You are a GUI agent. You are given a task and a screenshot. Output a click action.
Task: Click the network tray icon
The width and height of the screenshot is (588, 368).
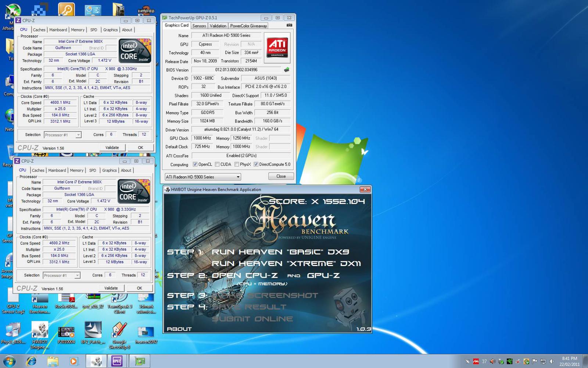pos(543,361)
